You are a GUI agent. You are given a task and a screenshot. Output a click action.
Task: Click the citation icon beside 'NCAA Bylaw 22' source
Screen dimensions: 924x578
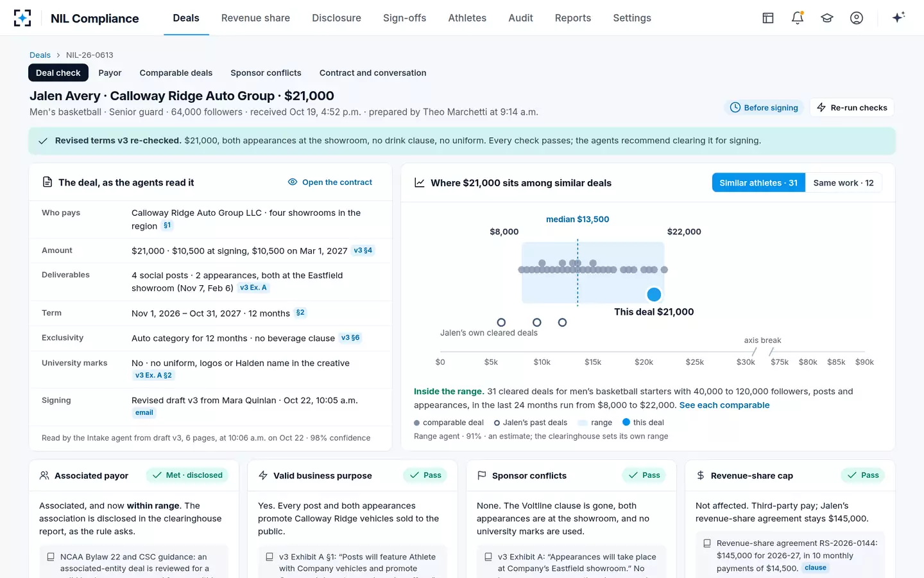click(x=51, y=557)
